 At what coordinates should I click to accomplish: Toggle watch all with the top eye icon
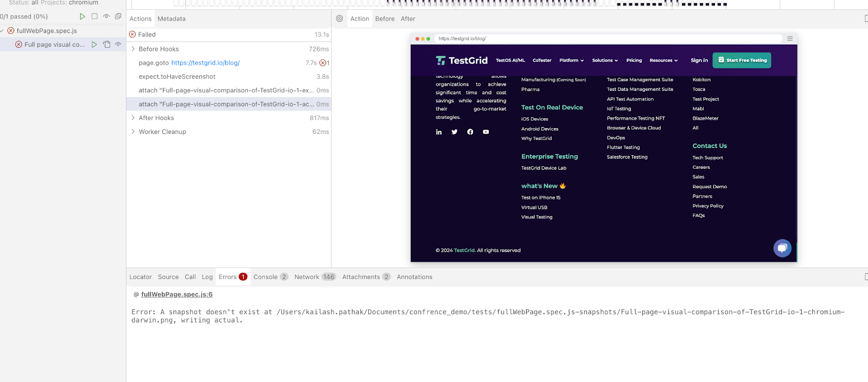tap(106, 16)
